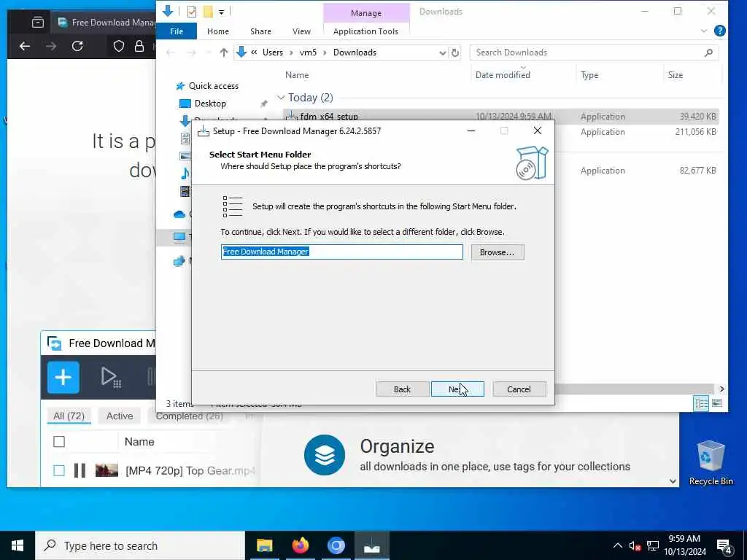The image size is (747, 560).
Task: Click the Explorer scrollbar right arrow
Action: pos(721,389)
